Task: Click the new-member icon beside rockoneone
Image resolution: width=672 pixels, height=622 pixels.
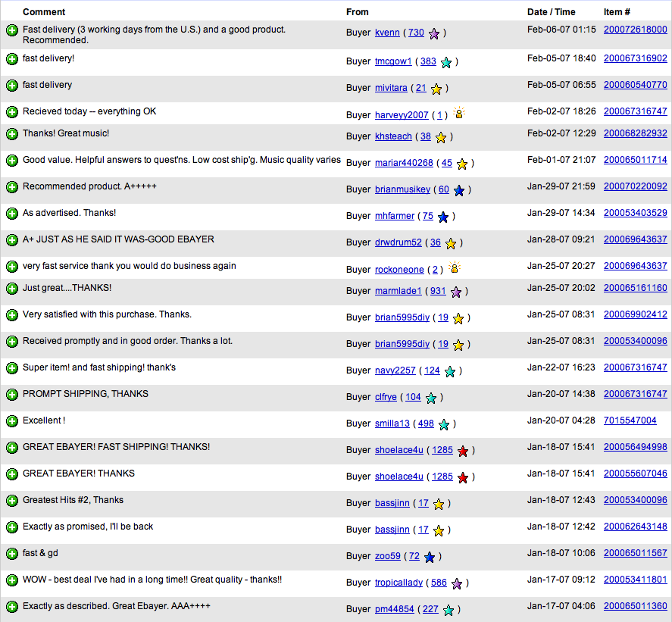Action: 455,267
